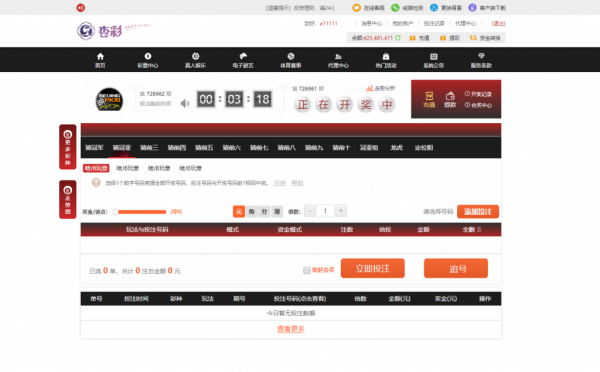Open the red speaker icon at top left

(x=81, y=8)
